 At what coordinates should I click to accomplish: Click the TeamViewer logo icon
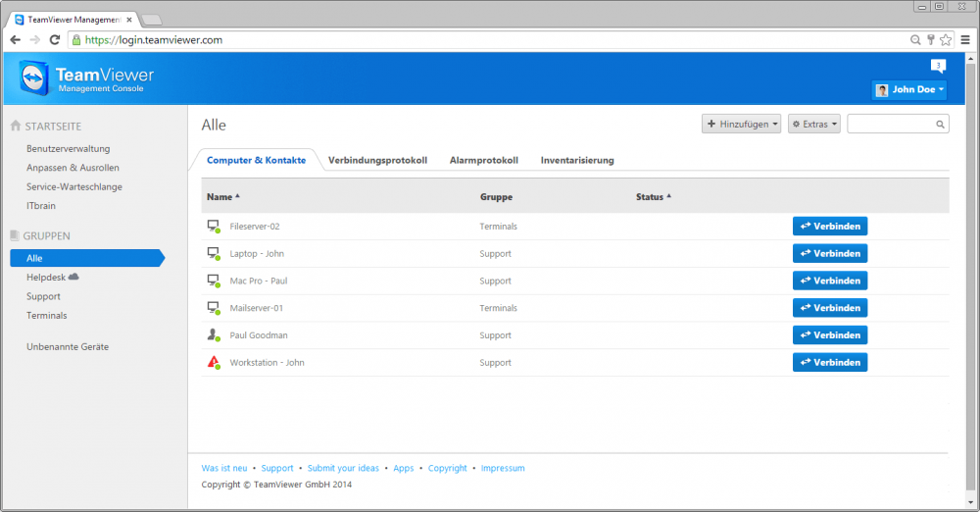pyautogui.click(x=33, y=77)
